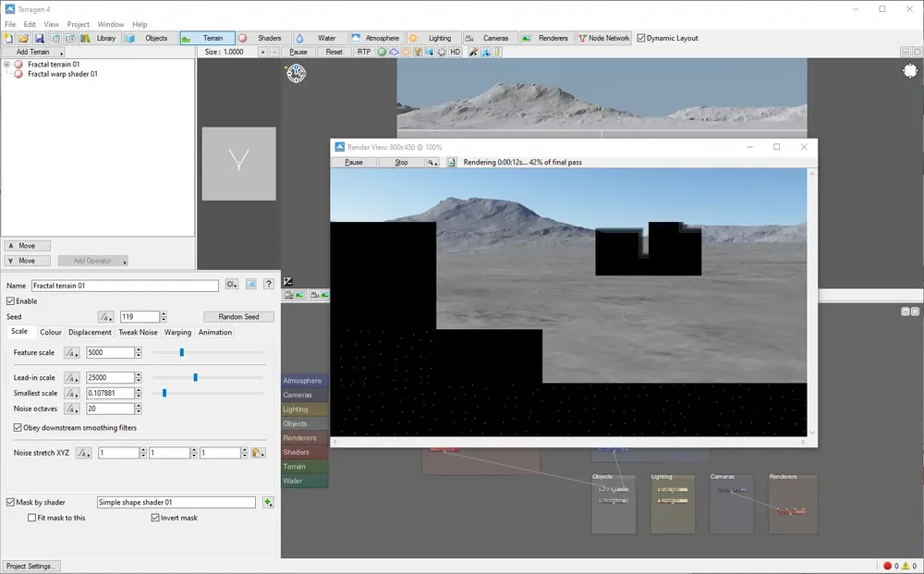Open the Project menu
This screenshot has width=924, height=574.
(78, 24)
